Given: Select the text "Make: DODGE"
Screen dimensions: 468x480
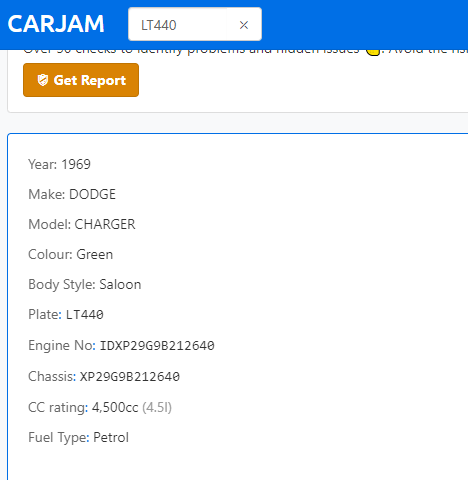Looking at the screenshot, I should [x=72, y=194].
